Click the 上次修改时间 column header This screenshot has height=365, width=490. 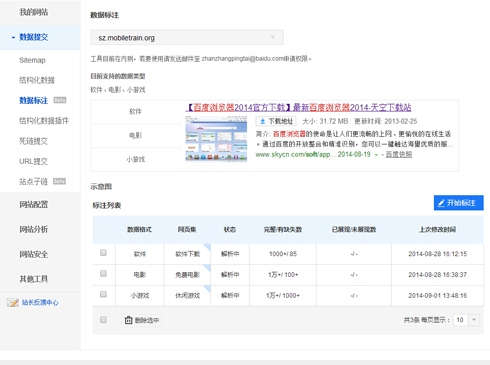point(437,229)
